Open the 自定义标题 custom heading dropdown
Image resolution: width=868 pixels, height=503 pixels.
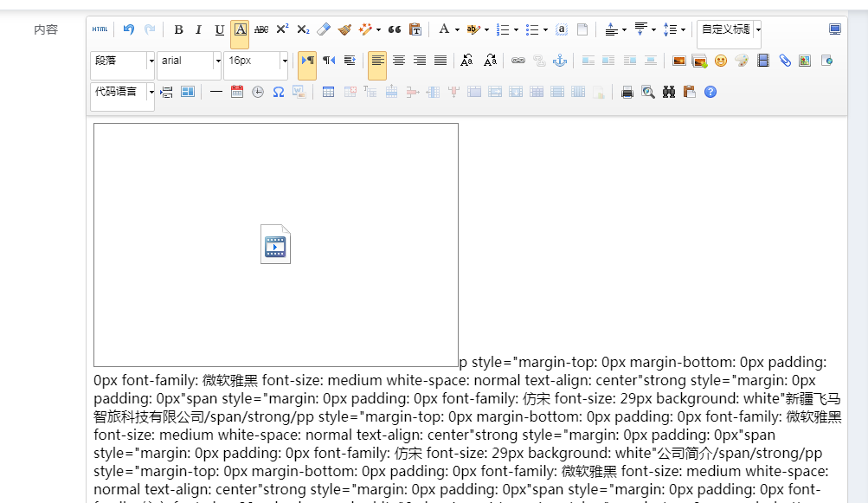pyautogui.click(x=730, y=29)
